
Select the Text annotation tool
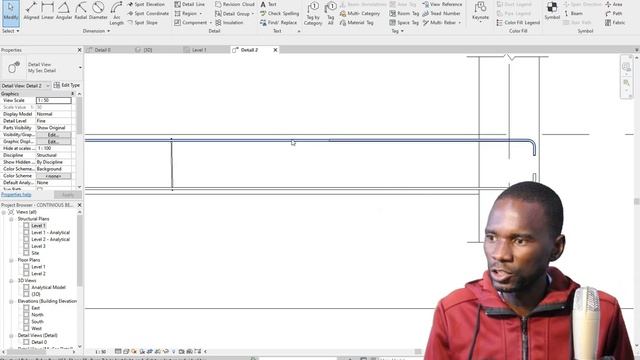click(268, 4)
